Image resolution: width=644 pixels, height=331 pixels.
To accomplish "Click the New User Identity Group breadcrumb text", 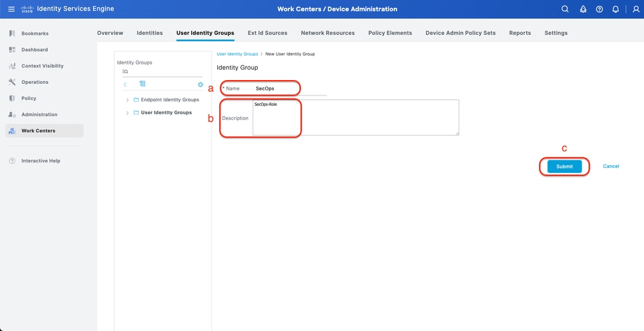I will click(x=290, y=54).
